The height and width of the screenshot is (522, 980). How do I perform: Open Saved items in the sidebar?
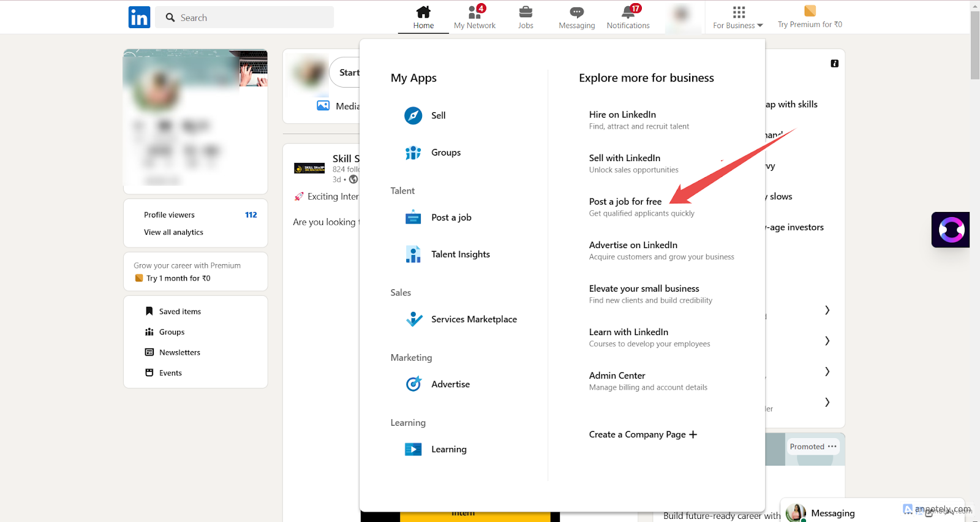[x=180, y=311]
